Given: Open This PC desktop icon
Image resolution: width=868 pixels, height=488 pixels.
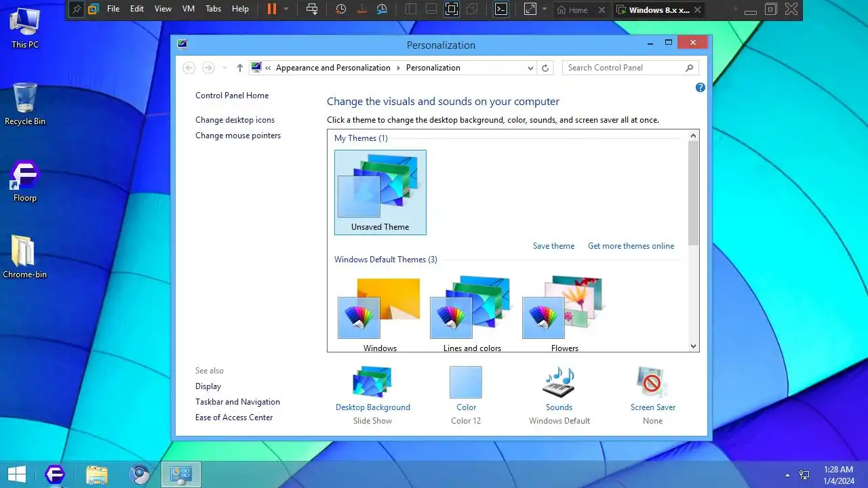Looking at the screenshot, I should pos(25,28).
